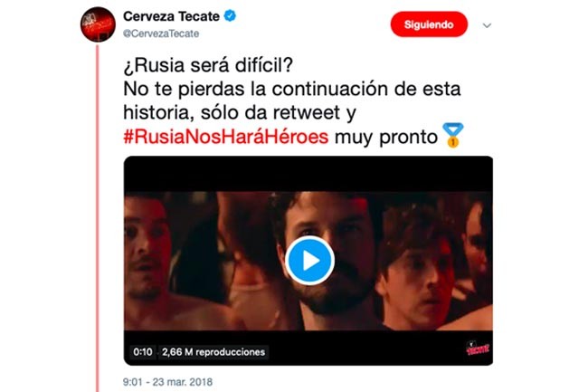Click the blue verified badge
Image resolution: width=588 pixels, height=392 pixels.
(x=230, y=15)
